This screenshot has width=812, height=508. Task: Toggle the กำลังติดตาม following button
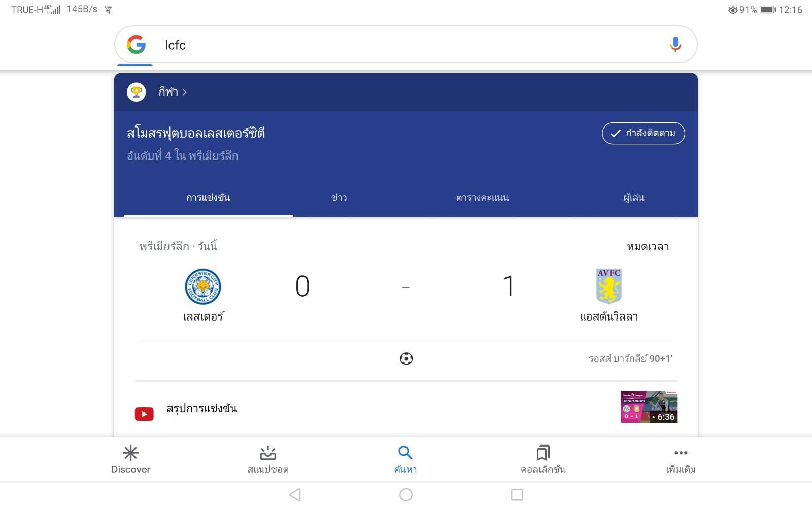coord(643,133)
